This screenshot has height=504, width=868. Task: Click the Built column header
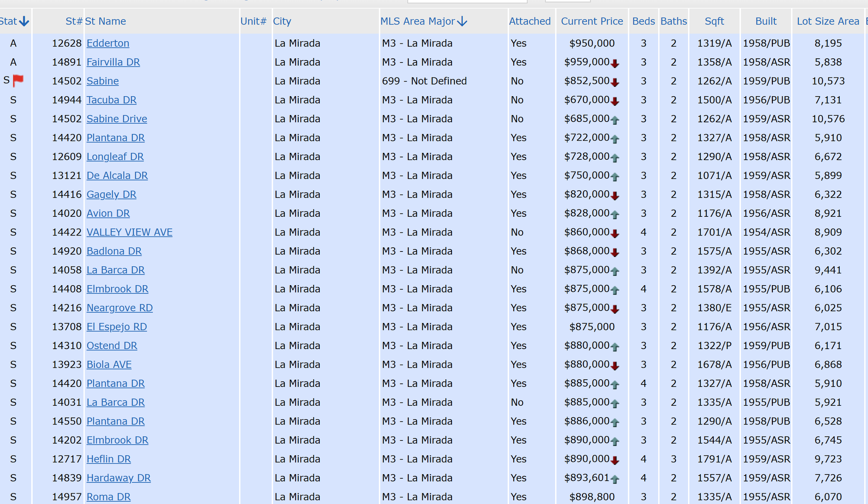pos(766,22)
